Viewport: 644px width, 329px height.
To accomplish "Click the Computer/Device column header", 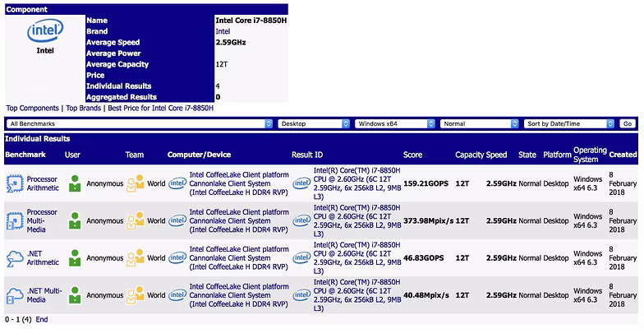I will coord(199,155).
